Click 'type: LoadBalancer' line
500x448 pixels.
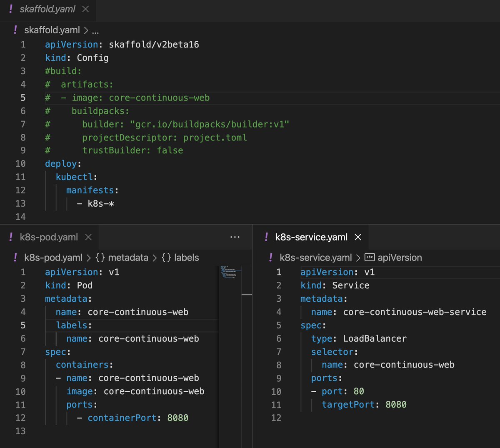pos(359,338)
